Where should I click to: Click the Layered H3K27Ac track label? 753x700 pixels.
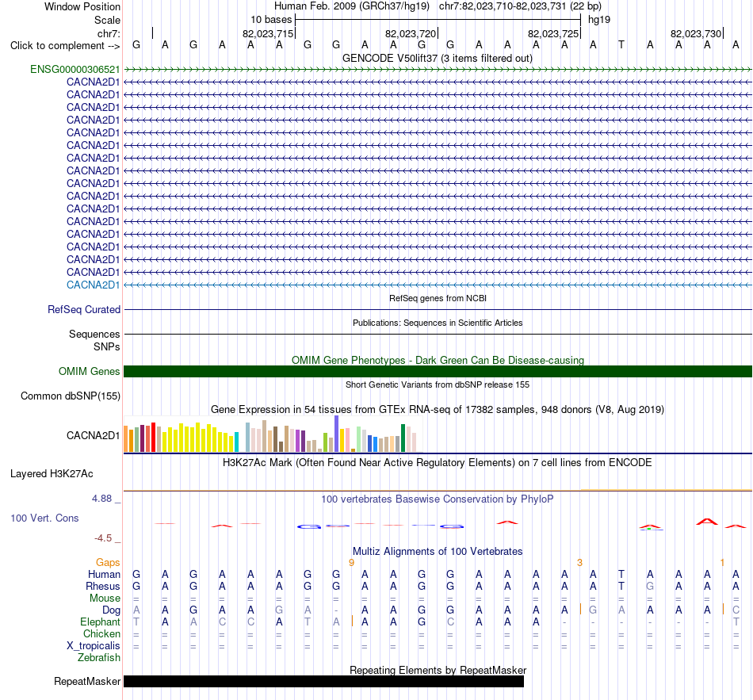click(x=52, y=474)
